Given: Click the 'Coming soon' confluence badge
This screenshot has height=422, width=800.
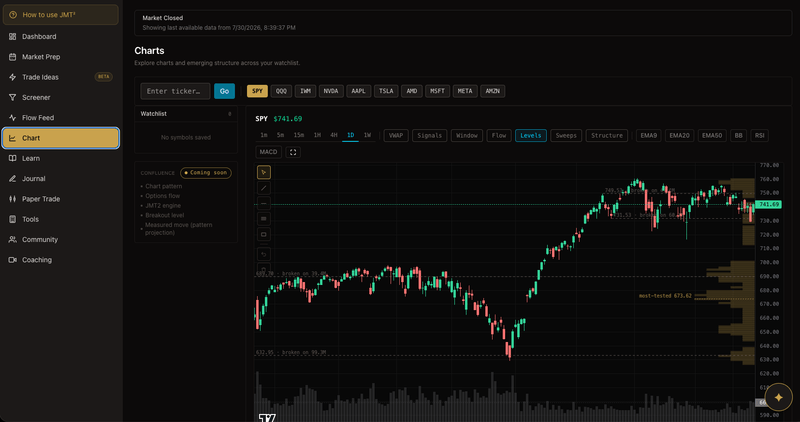Looking at the screenshot, I should point(206,173).
